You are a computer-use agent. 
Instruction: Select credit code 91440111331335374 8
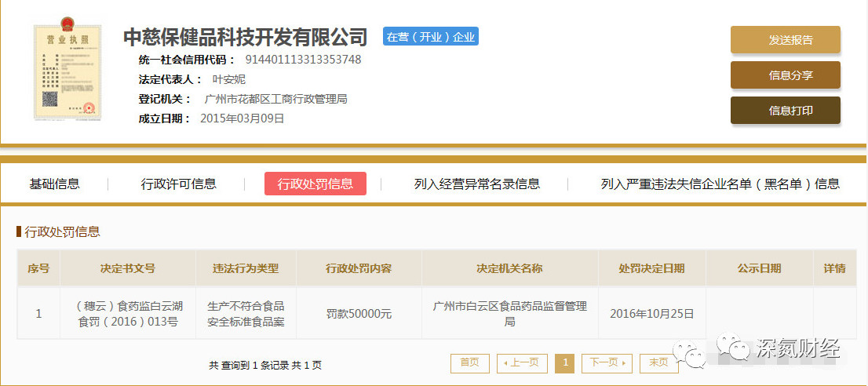[x=303, y=59]
